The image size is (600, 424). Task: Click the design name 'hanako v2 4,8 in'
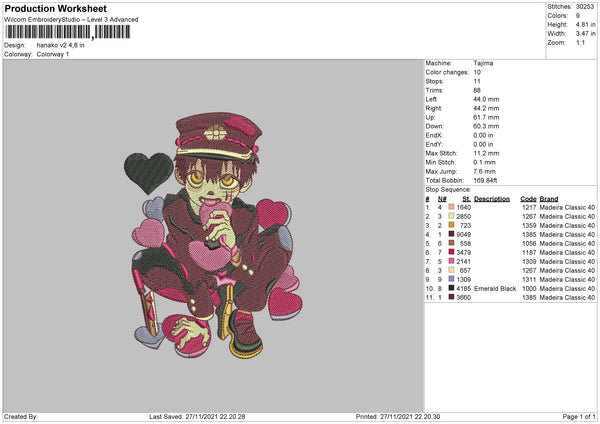pos(60,45)
